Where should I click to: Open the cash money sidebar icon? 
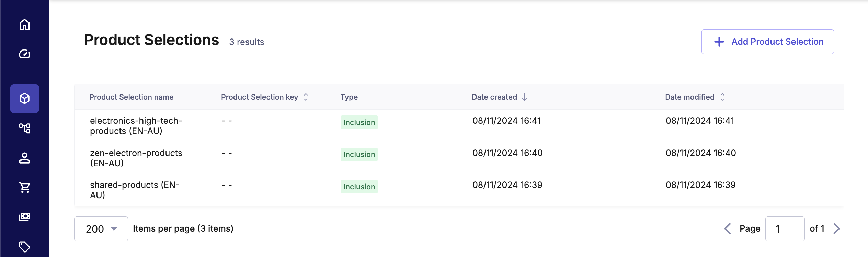click(x=24, y=217)
